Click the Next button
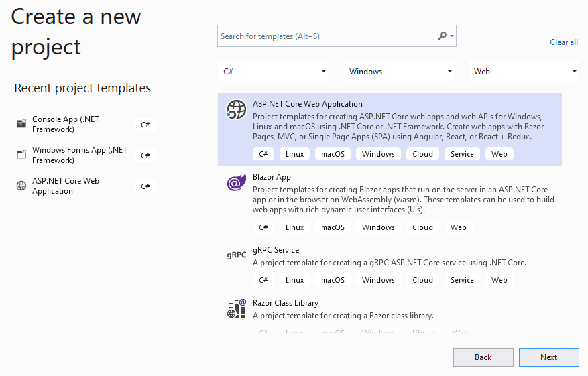The width and height of the screenshot is (588, 376). [548, 357]
